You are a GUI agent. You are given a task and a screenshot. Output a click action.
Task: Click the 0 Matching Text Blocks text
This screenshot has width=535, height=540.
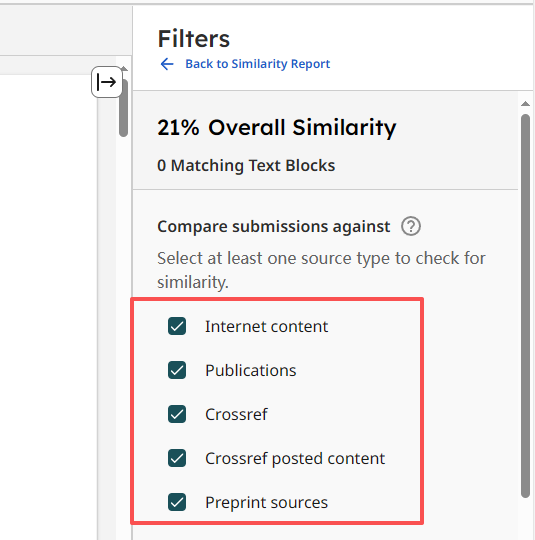tap(246, 166)
